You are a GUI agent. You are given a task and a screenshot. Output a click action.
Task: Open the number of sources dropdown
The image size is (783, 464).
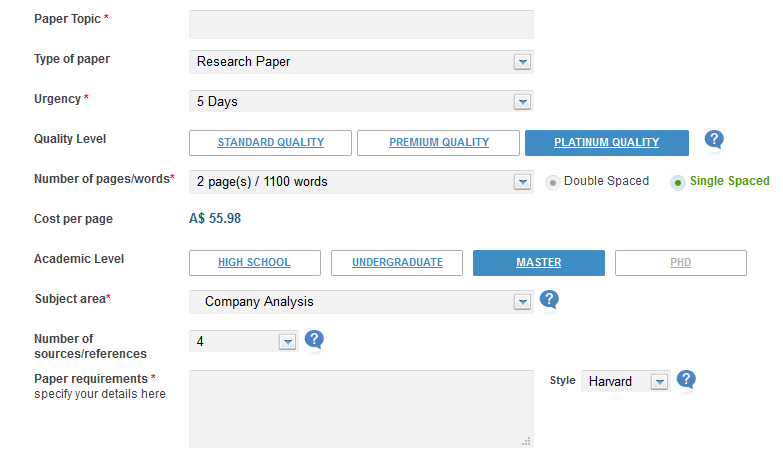244,341
